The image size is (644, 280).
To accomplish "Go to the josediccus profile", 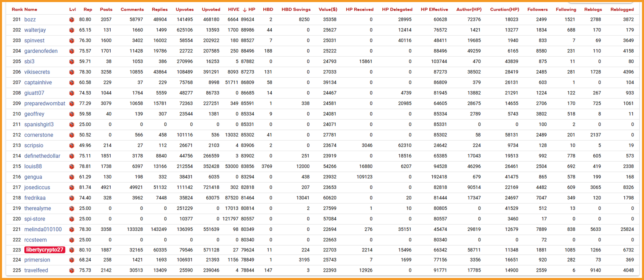I will [38, 188].
